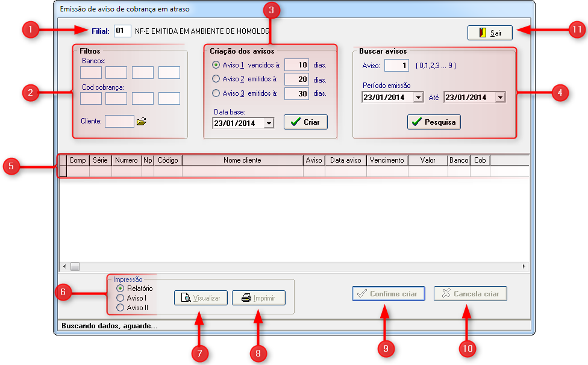
Task: Select Aviso II print option
Action: pyautogui.click(x=120, y=308)
